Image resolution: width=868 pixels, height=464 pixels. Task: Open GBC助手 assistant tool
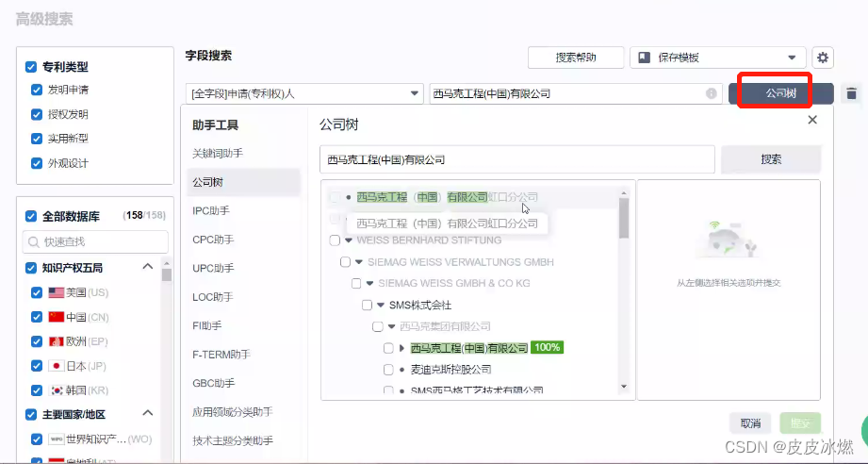click(214, 383)
